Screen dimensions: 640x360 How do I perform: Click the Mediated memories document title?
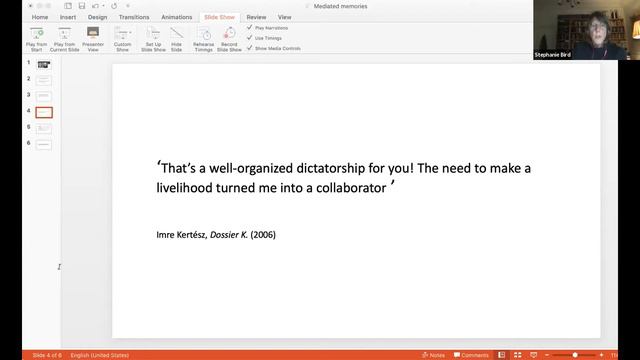[x=340, y=6]
